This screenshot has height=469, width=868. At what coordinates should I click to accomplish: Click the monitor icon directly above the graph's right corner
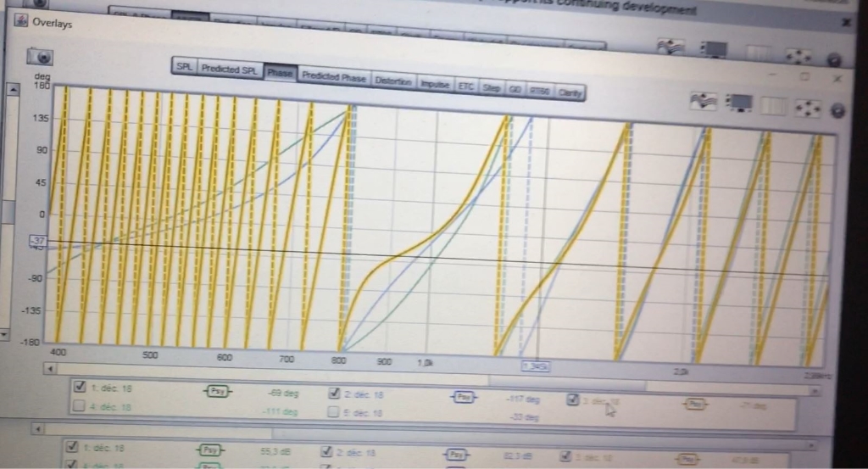(x=740, y=103)
